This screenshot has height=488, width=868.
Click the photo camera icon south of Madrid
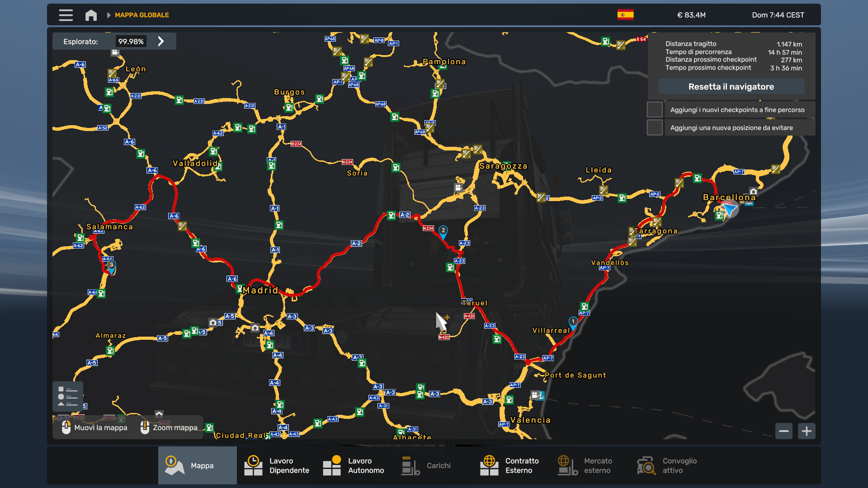pos(255,328)
